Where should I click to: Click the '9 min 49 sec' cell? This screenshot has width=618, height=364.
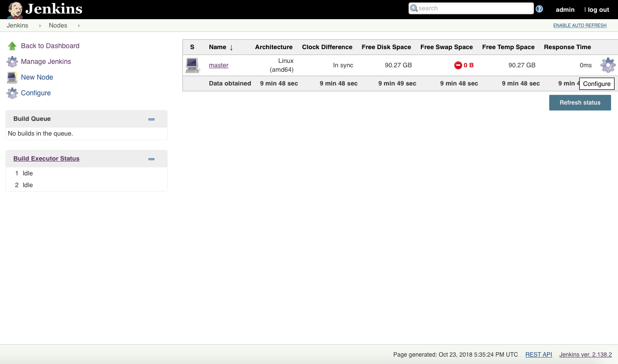tap(397, 84)
